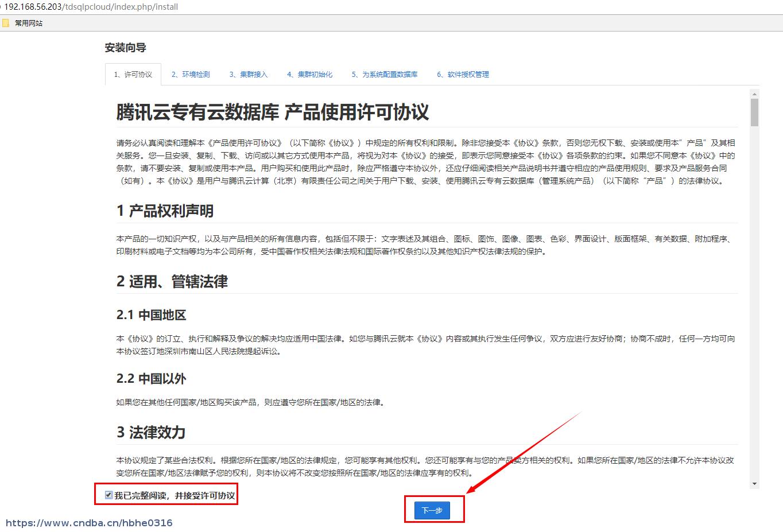Open the 5、为系统配置数据库 tab

(x=385, y=75)
